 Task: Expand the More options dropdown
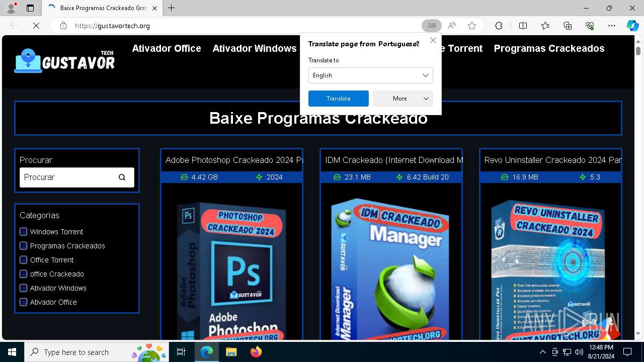click(403, 99)
